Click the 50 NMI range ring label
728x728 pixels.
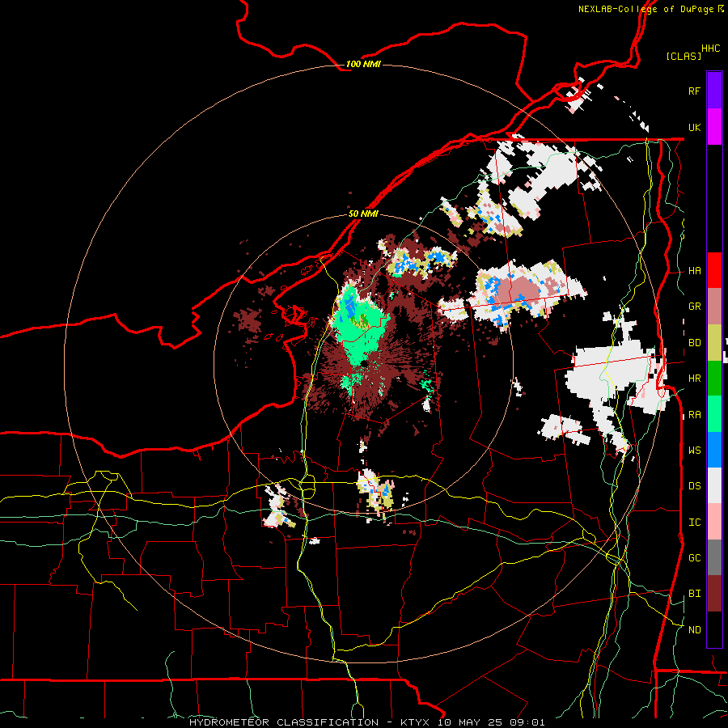363,214
